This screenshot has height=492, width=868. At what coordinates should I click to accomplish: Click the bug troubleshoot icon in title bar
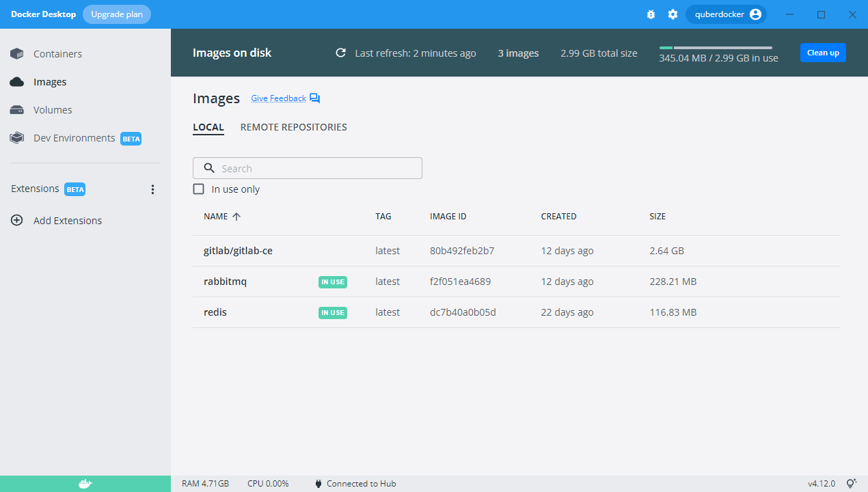pyautogui.click(x=651, y=14)
